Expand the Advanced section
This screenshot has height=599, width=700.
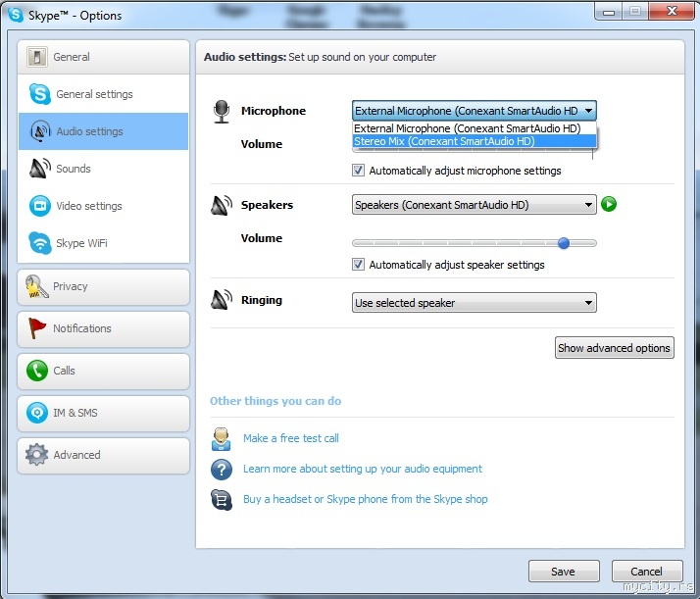103,455
